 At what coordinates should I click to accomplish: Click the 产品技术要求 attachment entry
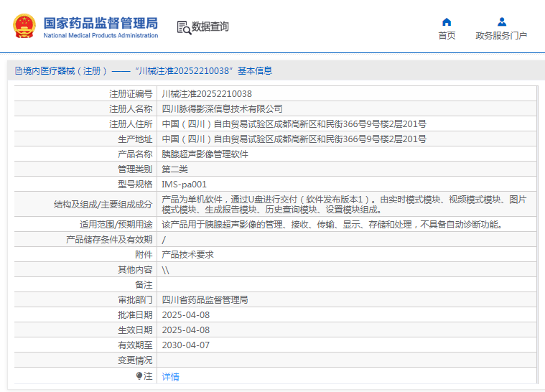187,255
